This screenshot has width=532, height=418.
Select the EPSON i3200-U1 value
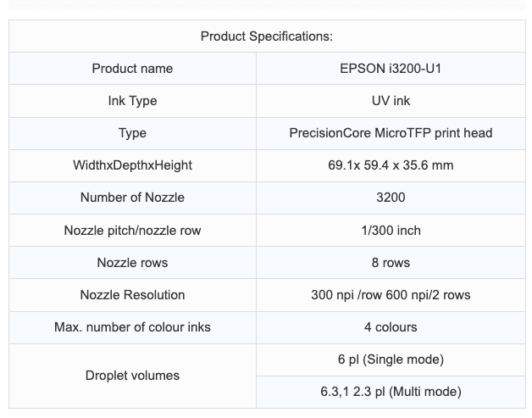pos(390,69)
